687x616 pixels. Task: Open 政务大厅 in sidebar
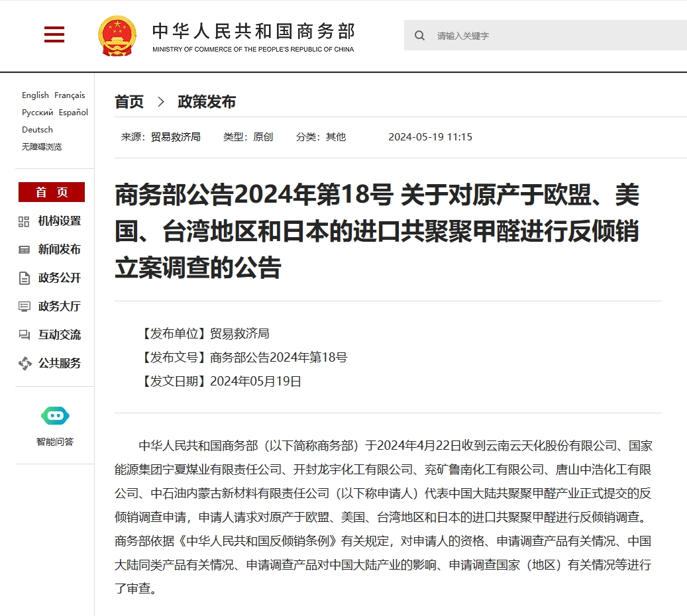pyautogui.click(x=59, y=306)
